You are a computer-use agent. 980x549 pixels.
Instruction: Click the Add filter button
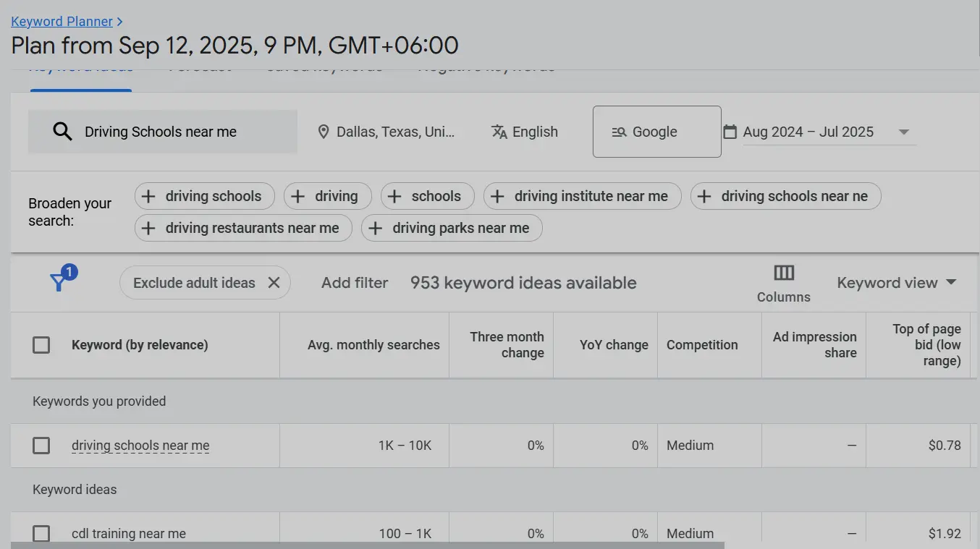tap(355, 282)
